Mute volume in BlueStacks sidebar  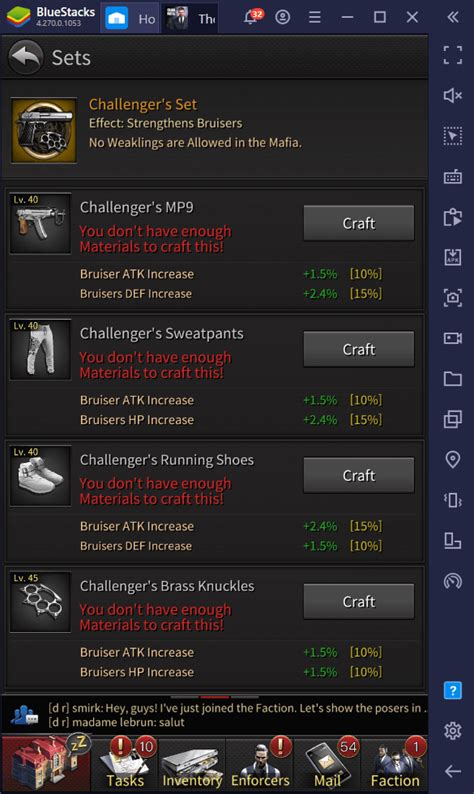point(452,95)
